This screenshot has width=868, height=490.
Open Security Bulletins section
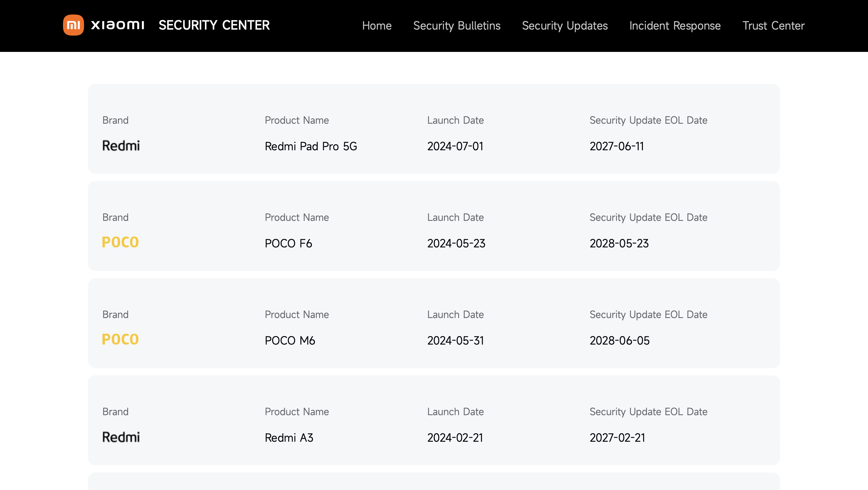(x=457, y=26)
